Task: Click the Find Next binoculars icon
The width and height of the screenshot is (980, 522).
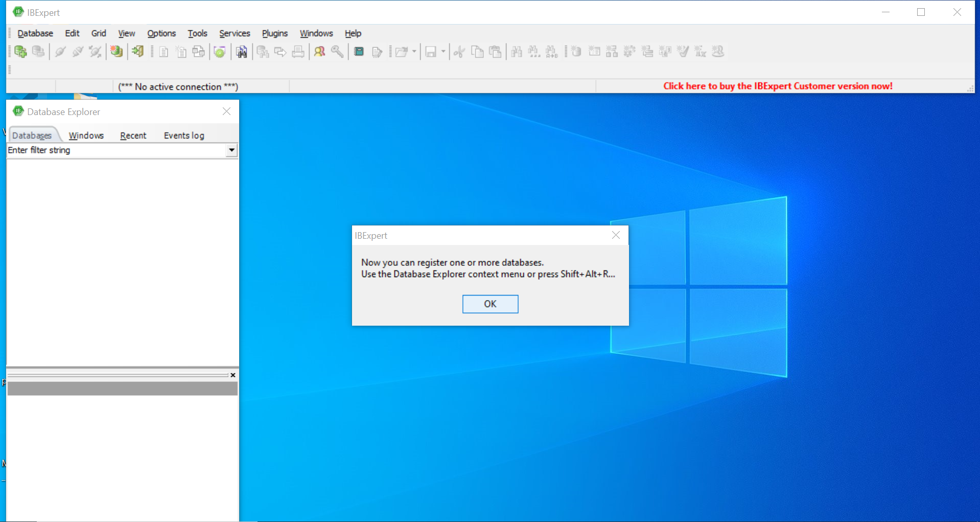Action: 534,52
